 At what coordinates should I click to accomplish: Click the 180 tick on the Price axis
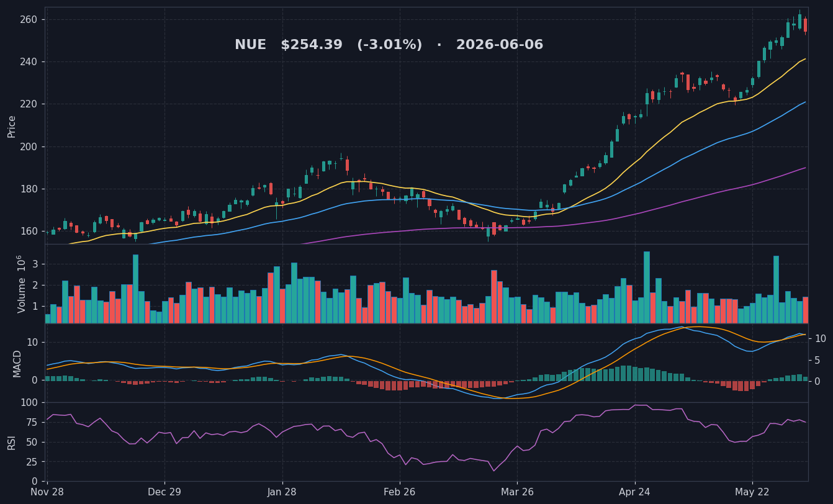(x=29, y=189)
